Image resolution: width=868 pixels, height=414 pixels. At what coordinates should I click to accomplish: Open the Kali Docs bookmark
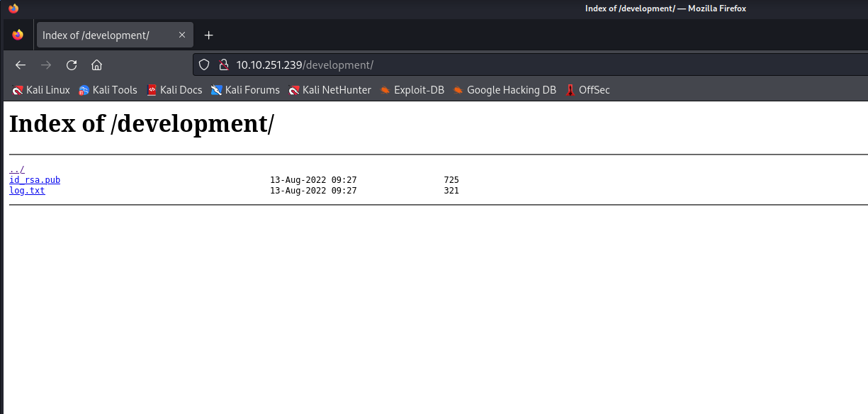pos(174,90)
